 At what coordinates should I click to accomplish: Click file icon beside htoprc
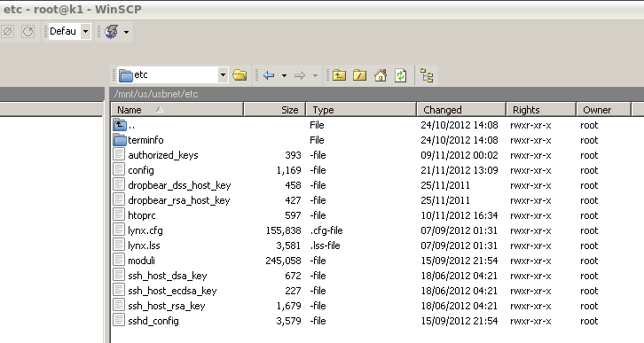pos(119,215)
